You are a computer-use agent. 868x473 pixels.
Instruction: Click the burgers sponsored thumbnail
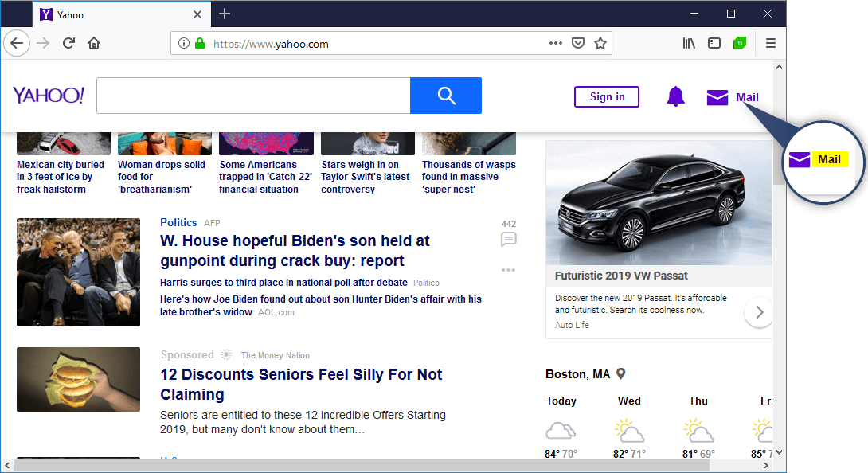click(x=79, y=379)
